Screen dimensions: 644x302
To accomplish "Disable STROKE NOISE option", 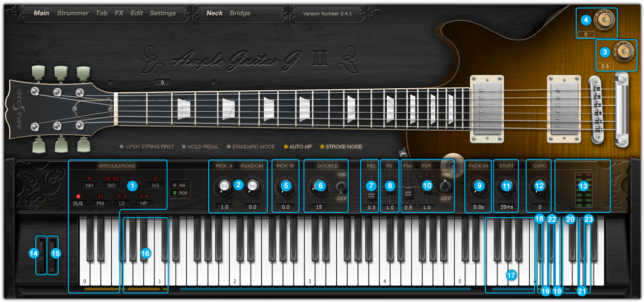I will [341, 147].
